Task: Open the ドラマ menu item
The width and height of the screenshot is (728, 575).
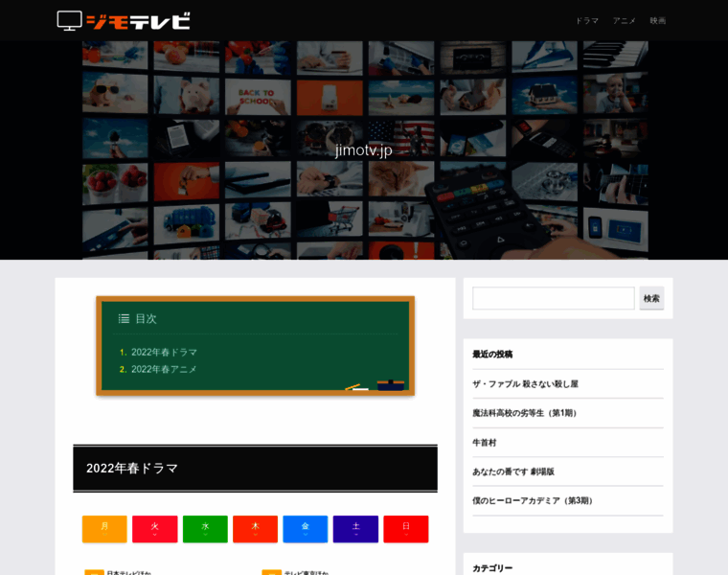Action: tap(587, 20)
